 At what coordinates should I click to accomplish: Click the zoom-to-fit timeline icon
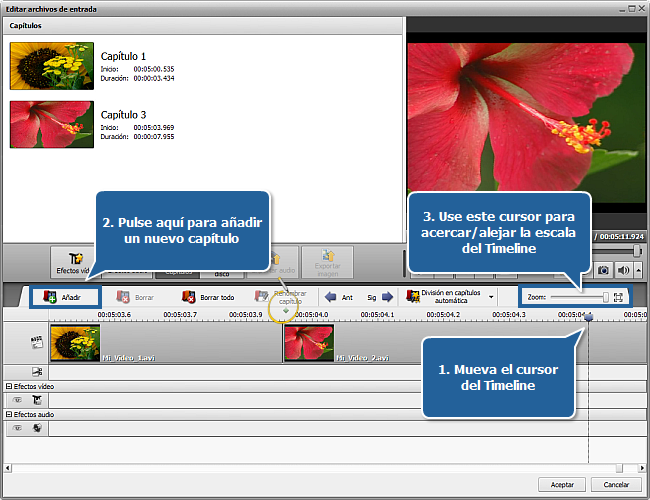(618, 297)
